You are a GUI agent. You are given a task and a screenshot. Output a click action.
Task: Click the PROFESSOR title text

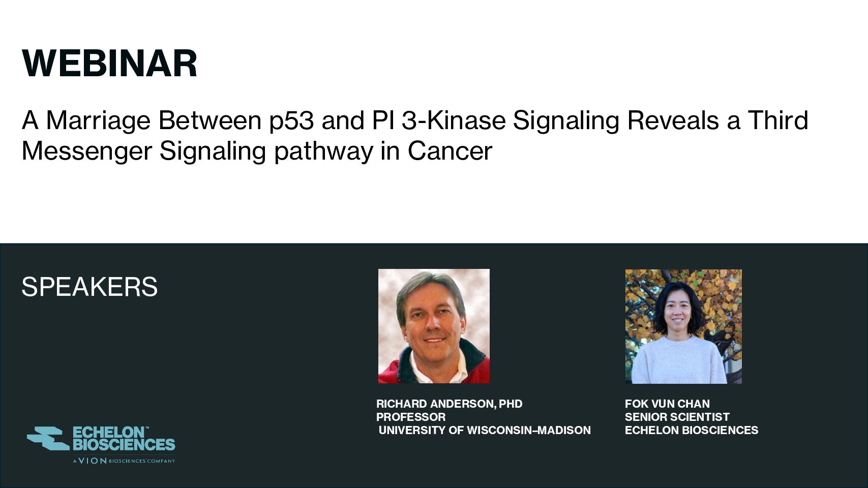pyautogui.click(x=411, y=417)
